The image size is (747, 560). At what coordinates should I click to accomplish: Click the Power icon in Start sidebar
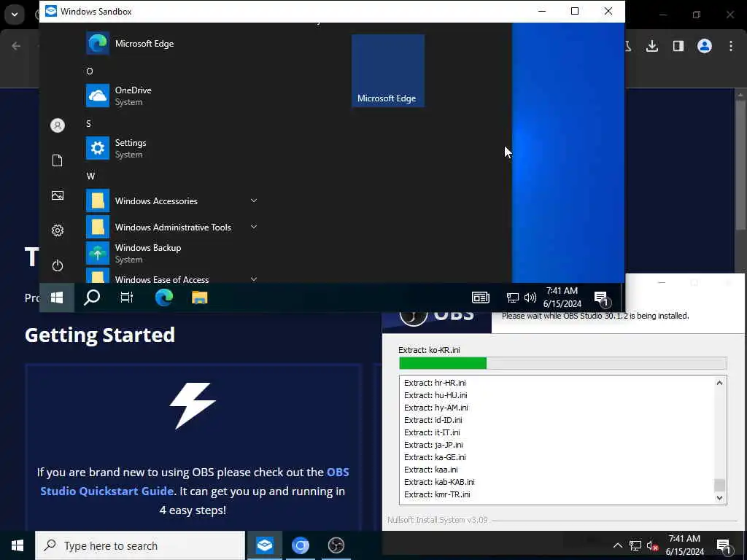[58, 265]
